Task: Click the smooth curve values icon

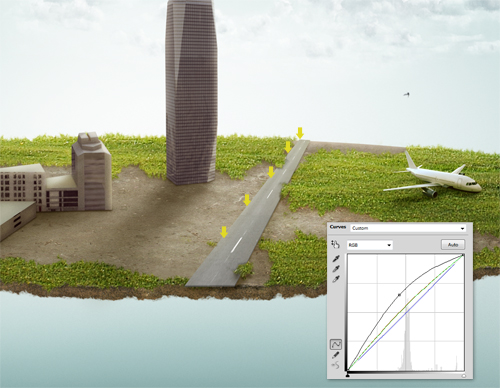Action: coord(335,365)
